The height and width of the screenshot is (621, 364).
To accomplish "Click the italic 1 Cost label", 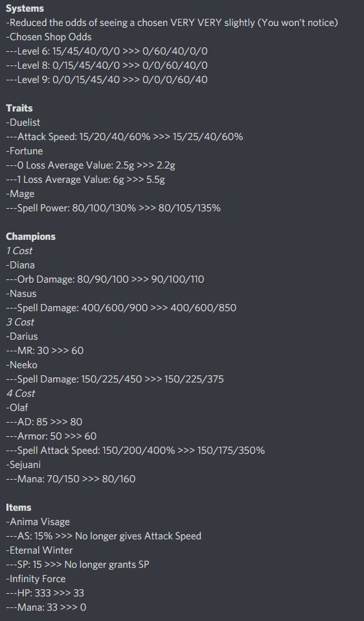I will pyautogui.click(x=19, y=251).
